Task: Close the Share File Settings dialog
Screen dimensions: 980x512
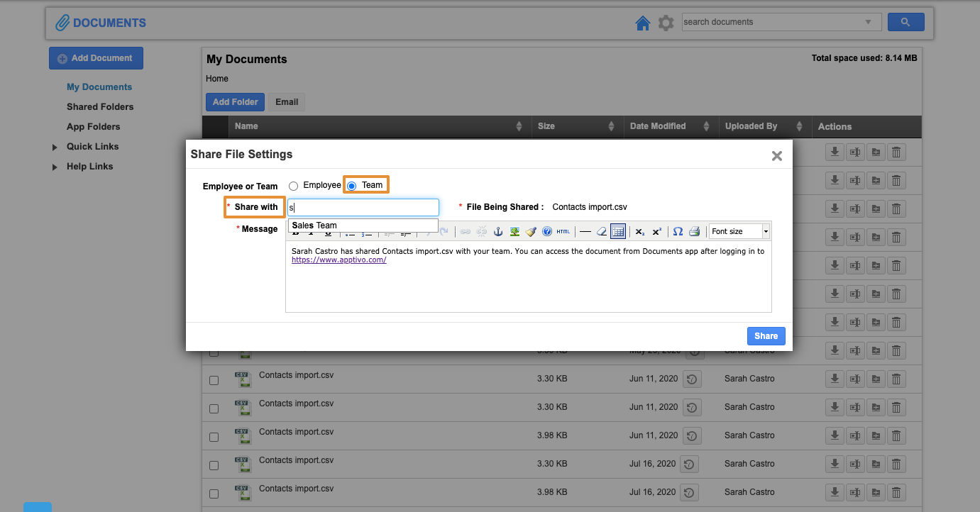Action: pos(777,156)
